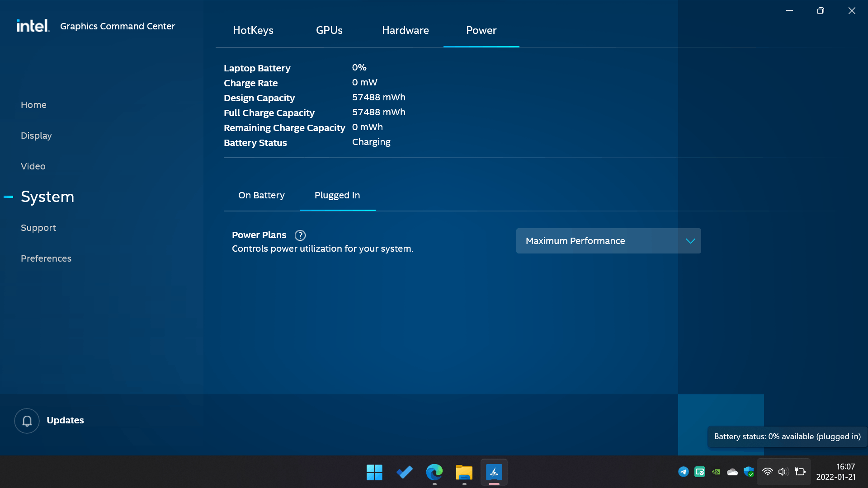The width and height of the screenshot is (868, 488).
Task: Click the Intel logo
Action: [x=33, y=26]
